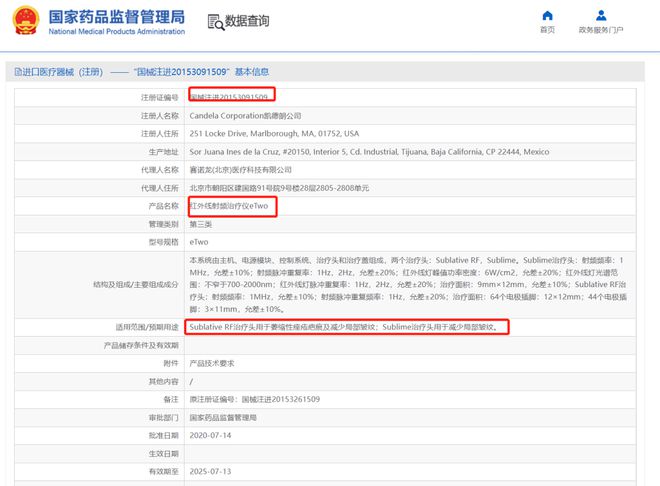The image size is (660, 486).
Task: Open 政务服务门户 user portal icon
Action: click(601, 16)
